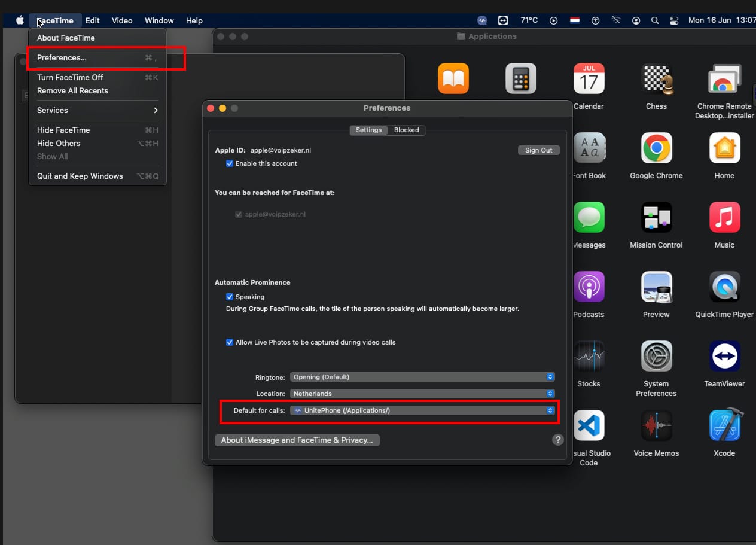Open Chrome Remote Desktop installer icon

tap(724, 78)
